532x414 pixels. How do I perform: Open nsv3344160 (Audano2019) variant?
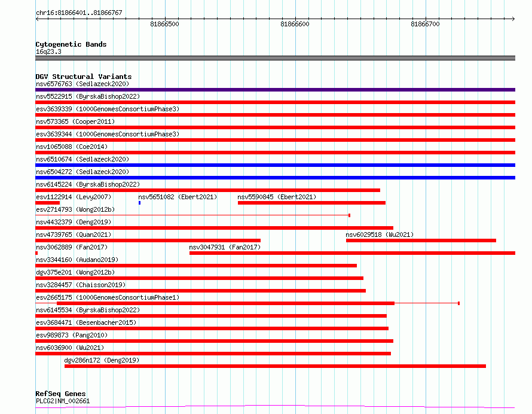pyautogui.click(x=77, y=260)
